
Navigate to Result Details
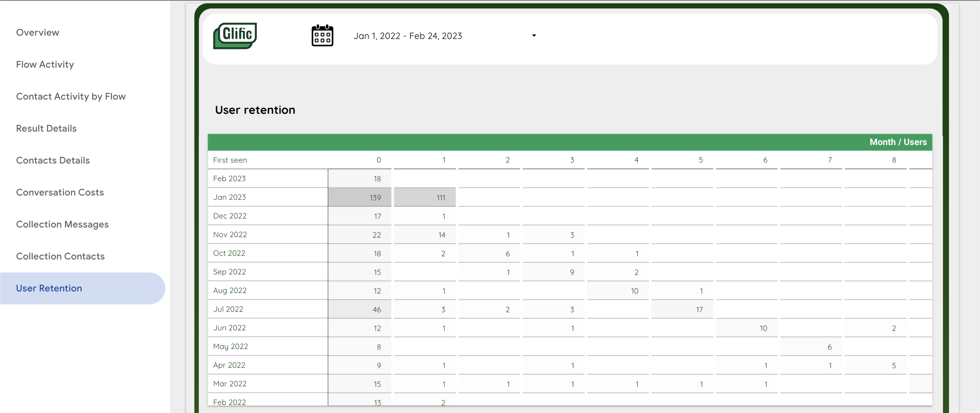click(46, 128)
